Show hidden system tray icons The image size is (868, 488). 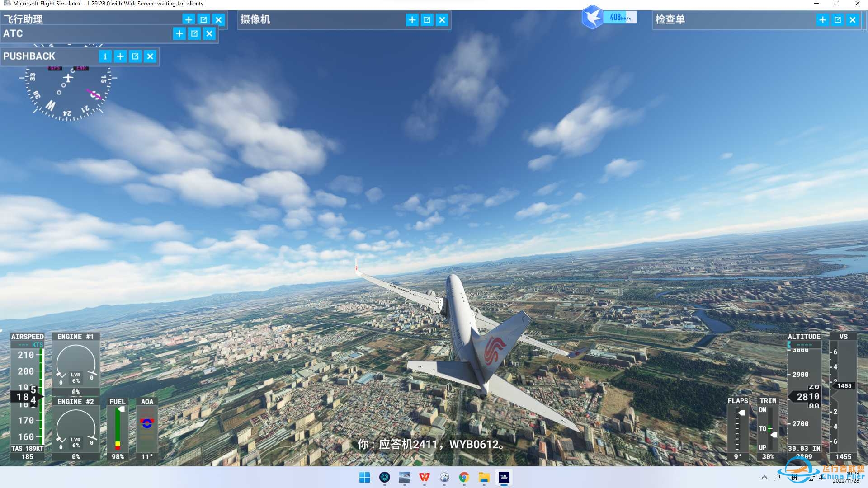point(764,477)
